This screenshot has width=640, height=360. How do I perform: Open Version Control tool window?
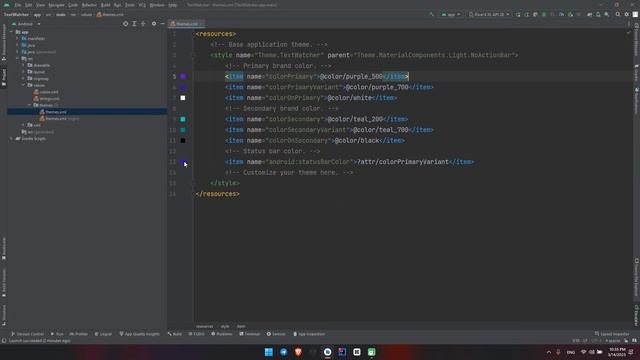[27, 334]
